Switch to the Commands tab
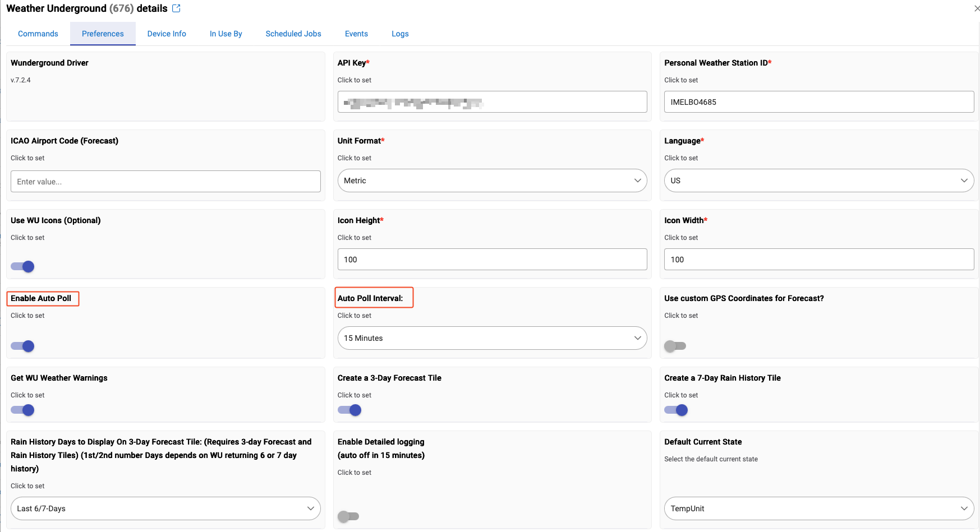Image resolution: width=980 pixels, height=532 pixels. pyautogui.click(x=38, y=34)
